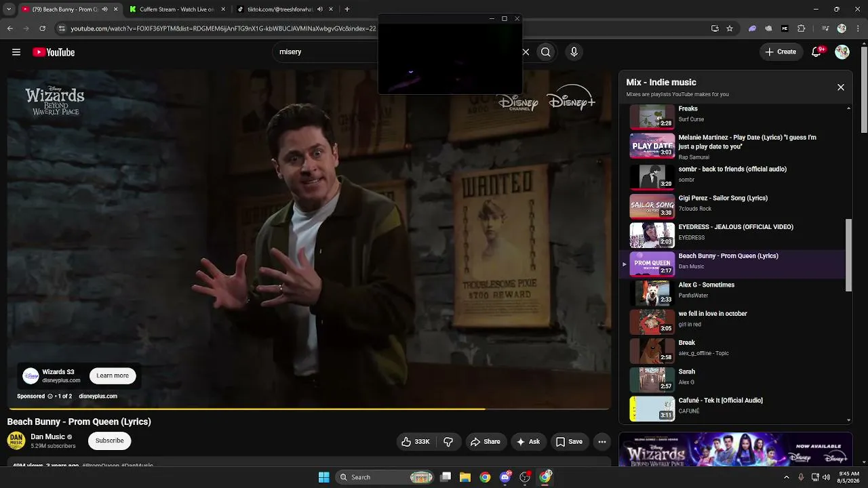Image resolution: width=868 pixels, height=488 pixels.
Task: Click Learn more on the Wizards ad
Action: [113, 375]
